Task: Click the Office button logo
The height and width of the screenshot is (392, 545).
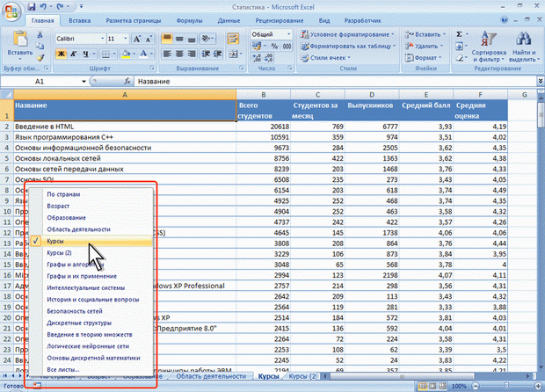Action: [12, 12]
